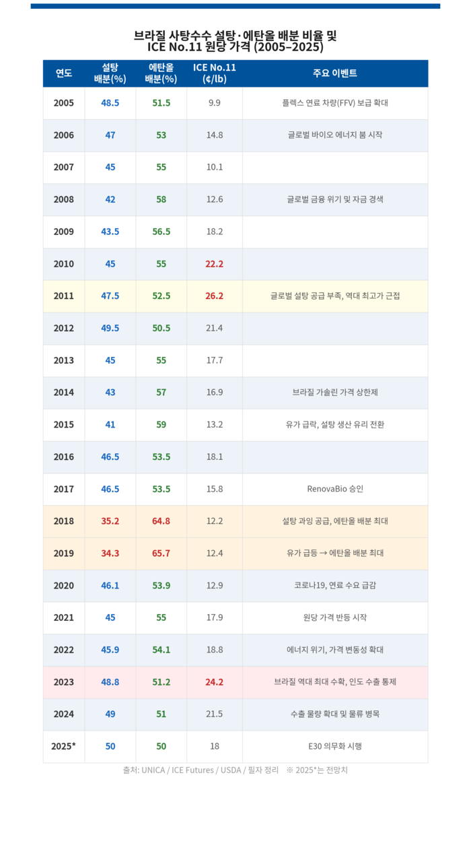This screenshot has height=868, width=471.
Task: Click the E30 의무화 시행 event text
Action: point(334,746)
